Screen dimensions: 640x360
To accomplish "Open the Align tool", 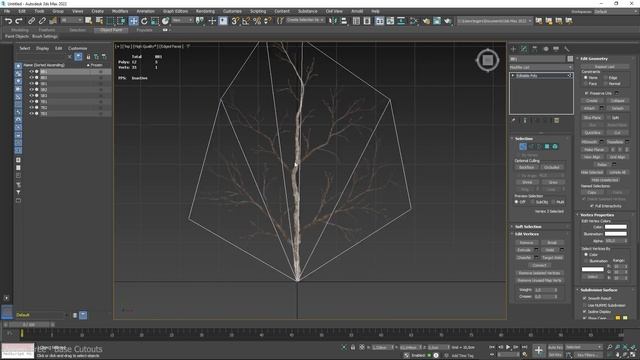I will [x=344, y=21].
